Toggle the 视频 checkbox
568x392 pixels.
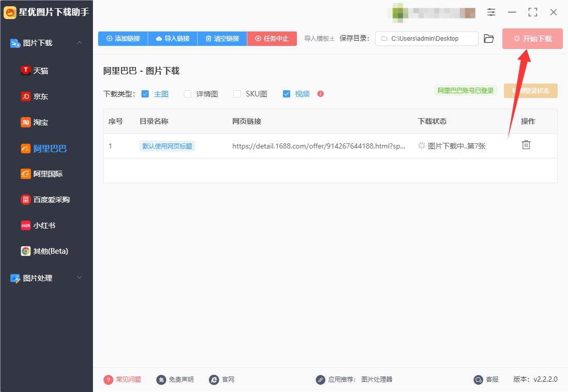click(x=287, y=94)
